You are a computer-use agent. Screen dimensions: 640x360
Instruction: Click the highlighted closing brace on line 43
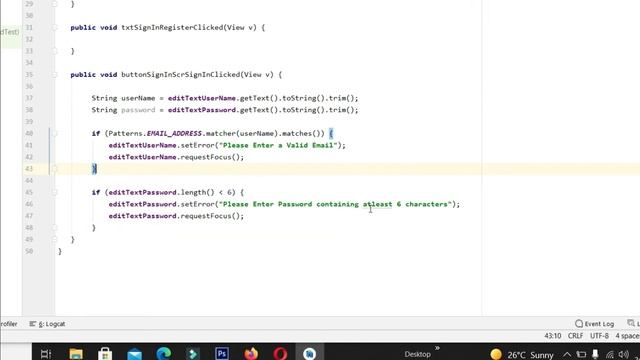[94, 169]
